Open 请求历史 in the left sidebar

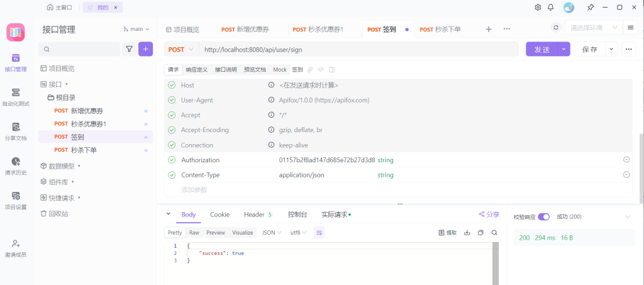(16, 165)
